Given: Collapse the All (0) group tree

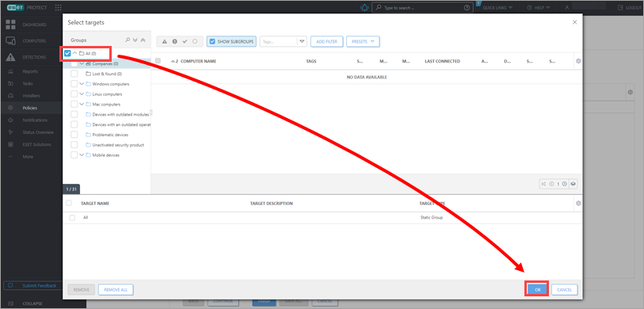Looking at the screenshot, I should pyautogui.click(x=74, y=53).
